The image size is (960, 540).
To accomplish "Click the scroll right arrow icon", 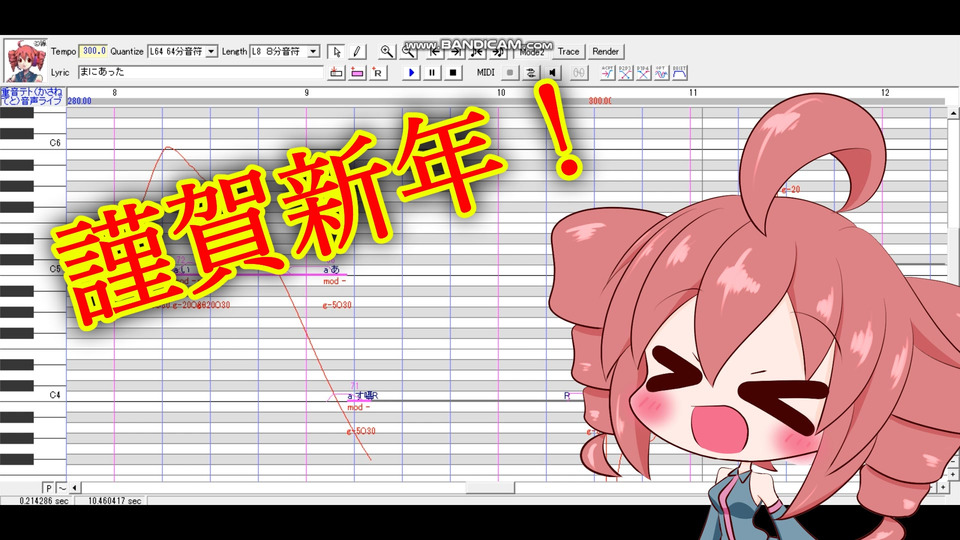I will coord(456,52).
